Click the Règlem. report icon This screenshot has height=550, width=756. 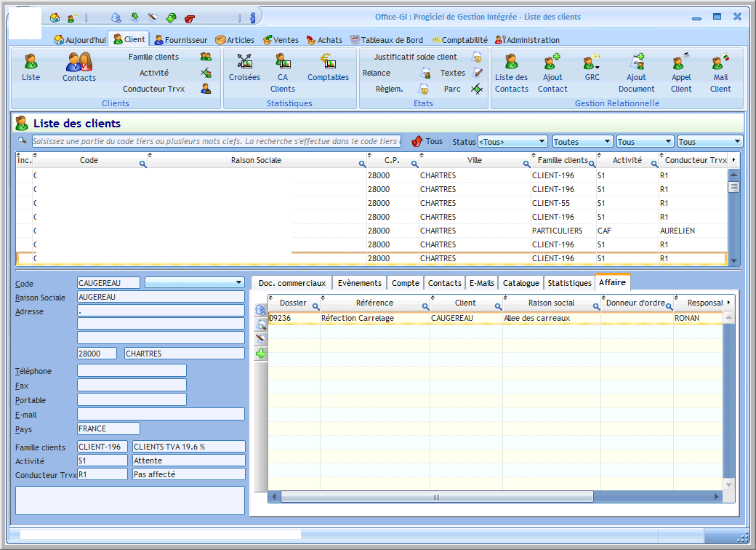tap(424, 89)
